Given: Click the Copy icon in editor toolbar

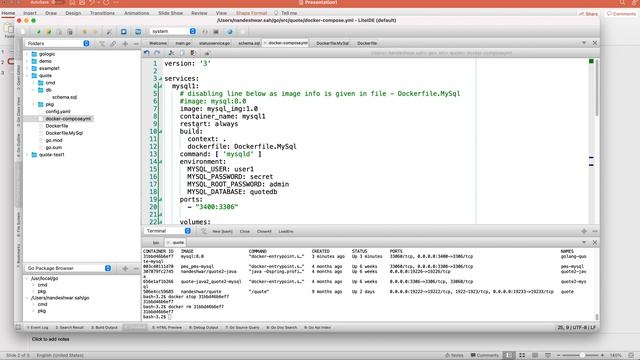Looking at the screenshot, I should 182,53.
